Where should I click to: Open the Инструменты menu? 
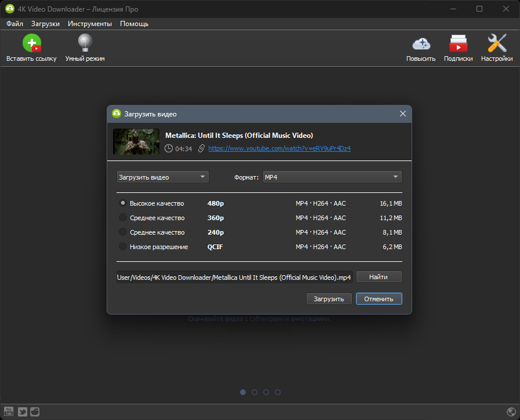click(x=89, y=24)
